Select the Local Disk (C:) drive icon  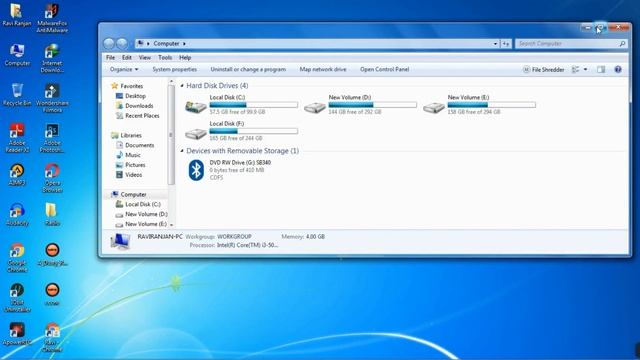[196, 107]
